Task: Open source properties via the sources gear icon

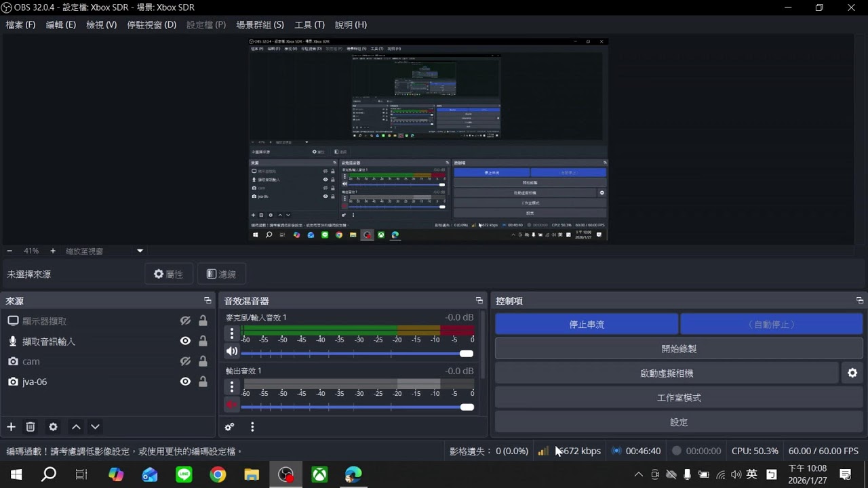Action: pos(53,427)
